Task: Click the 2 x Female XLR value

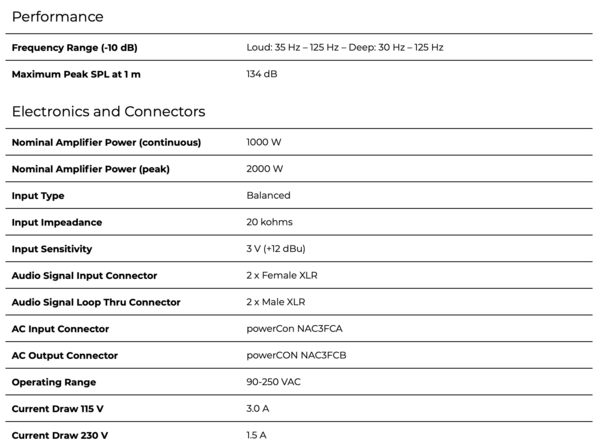Action: click(282, 275)
